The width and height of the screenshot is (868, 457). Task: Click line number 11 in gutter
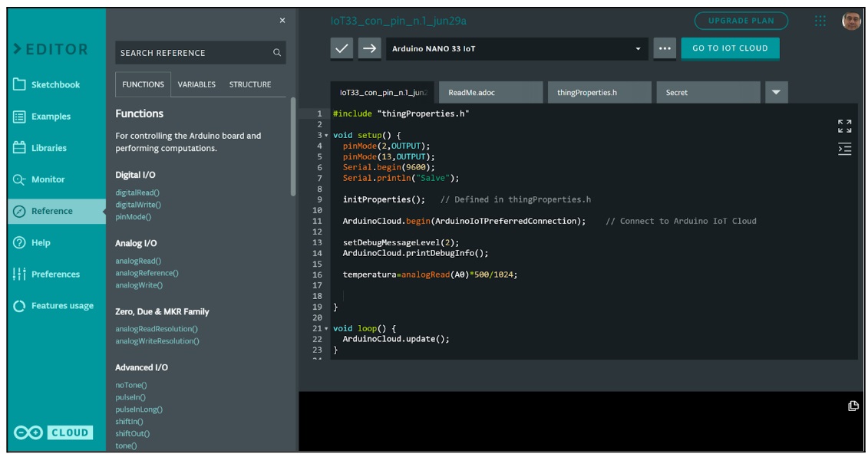(317, 222)
